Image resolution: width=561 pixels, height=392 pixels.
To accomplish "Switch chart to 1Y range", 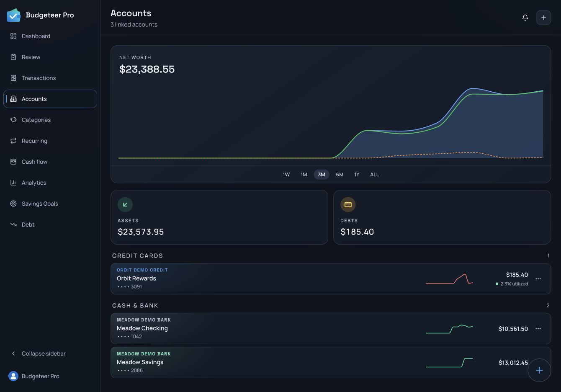I will (357, 175).
